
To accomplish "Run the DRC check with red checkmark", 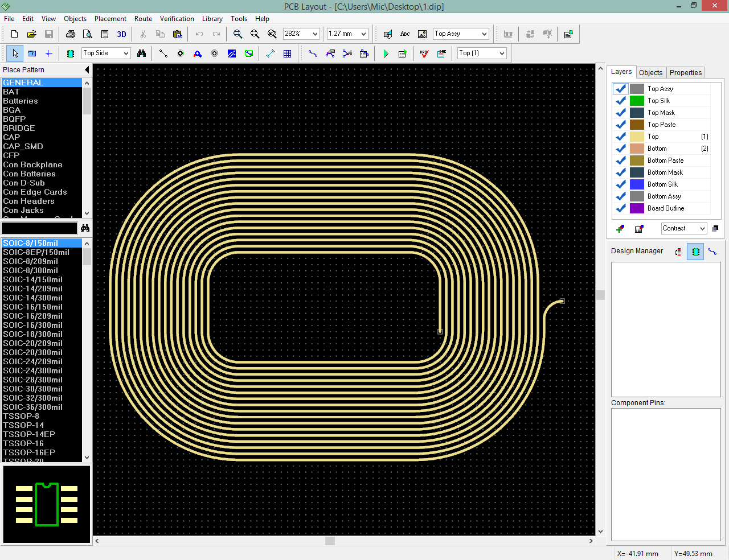I will tap(424, 53).
